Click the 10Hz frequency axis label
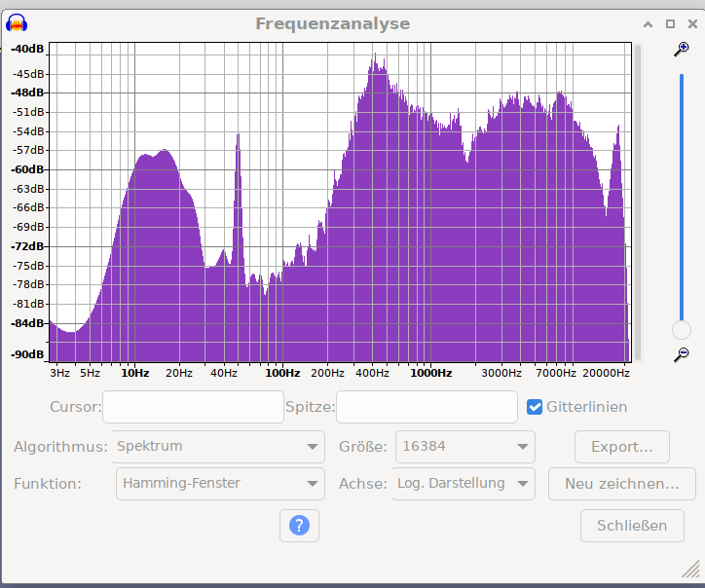Image resolution: width=705 pixels, height=588 pixels. (x=135, y=373)
